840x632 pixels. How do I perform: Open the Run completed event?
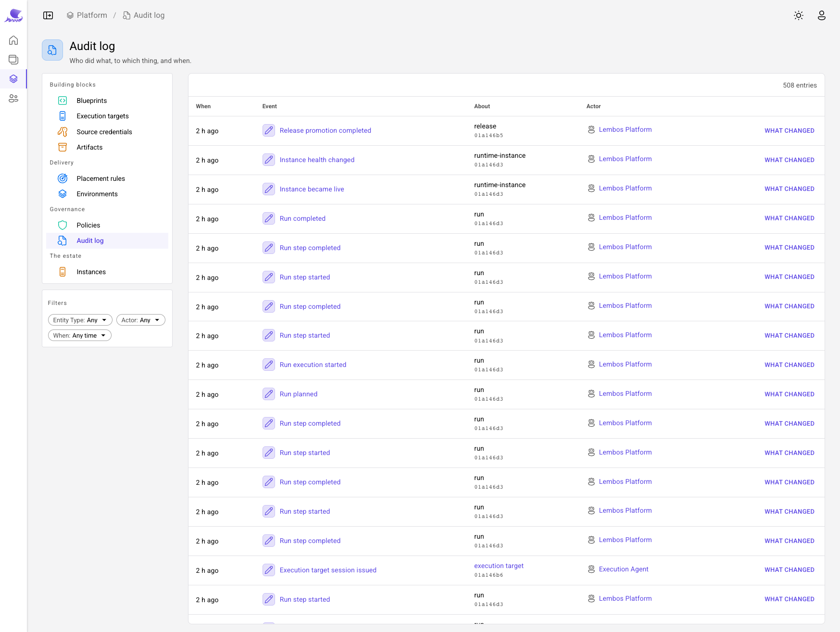point(302,218)
